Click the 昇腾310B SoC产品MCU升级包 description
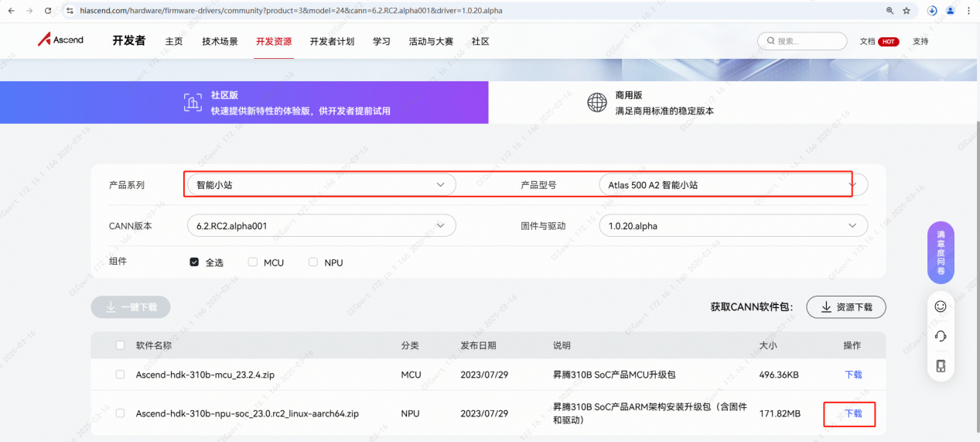This screenshot has height=442, width=980. tap(614, 375)
